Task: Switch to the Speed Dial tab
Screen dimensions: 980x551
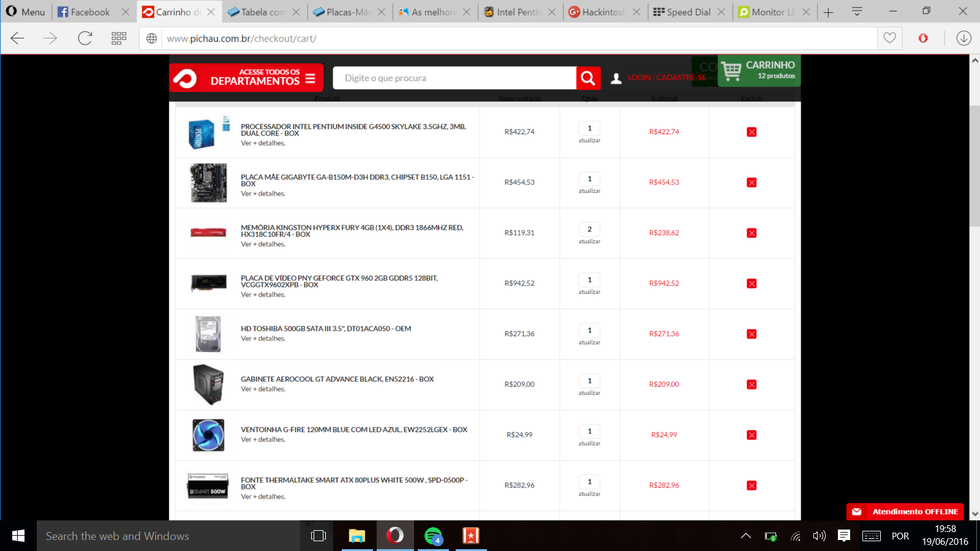Action: (688, 12)
